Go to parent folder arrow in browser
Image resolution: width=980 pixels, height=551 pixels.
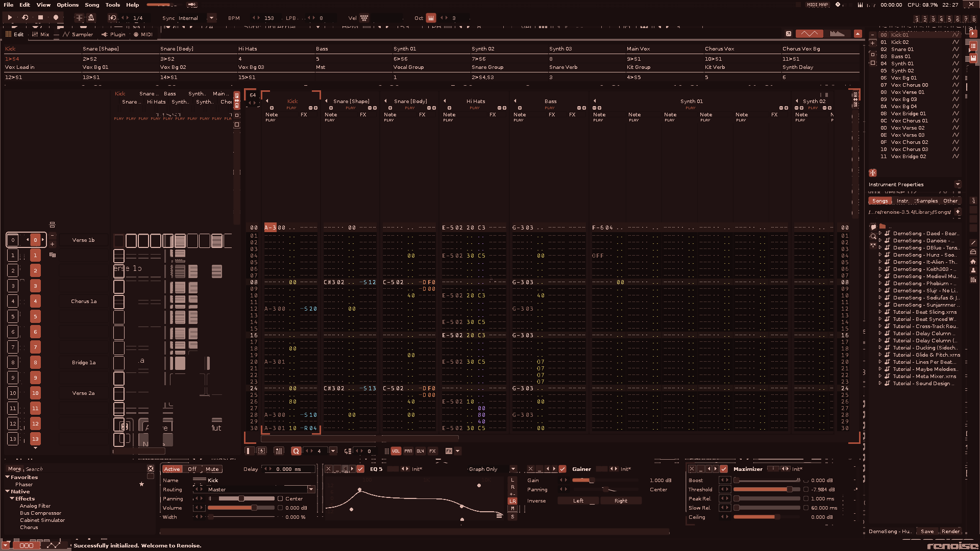pos(958,212)
